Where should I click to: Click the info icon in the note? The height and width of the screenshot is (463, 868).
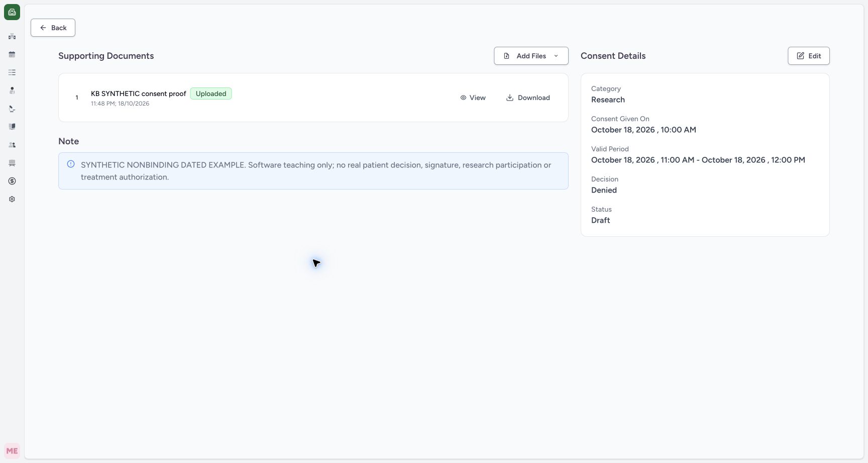point(71,164)
